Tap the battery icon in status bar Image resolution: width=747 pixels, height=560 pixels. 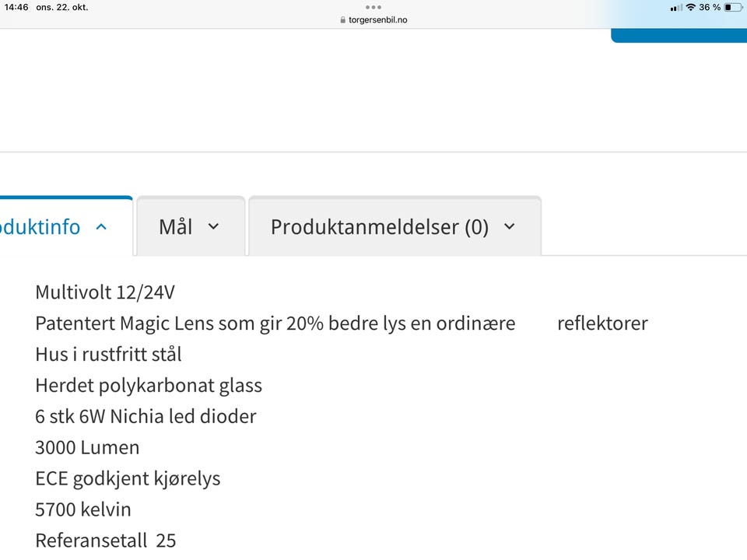pos(733,7)
